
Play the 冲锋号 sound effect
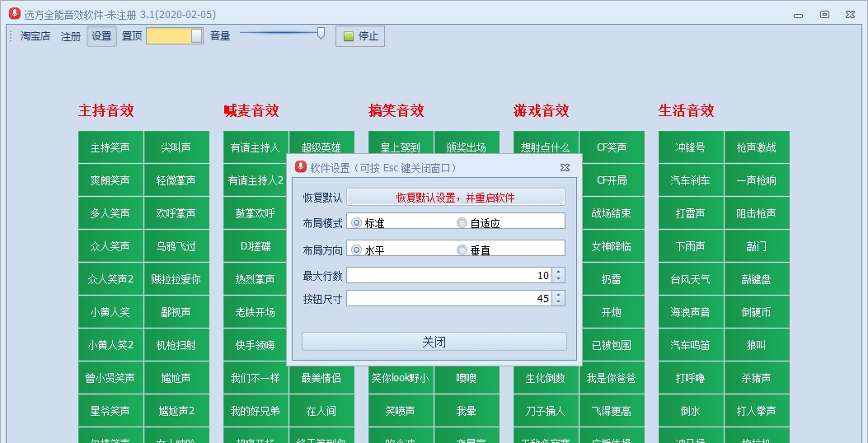(691, 147)
